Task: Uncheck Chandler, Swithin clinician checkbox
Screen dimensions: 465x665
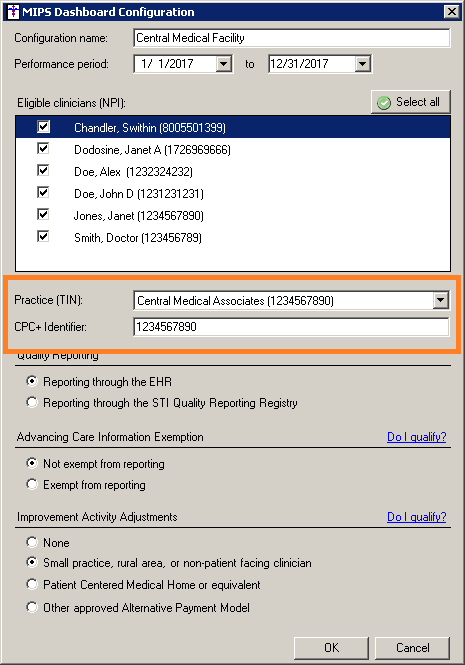Action: 43,127
